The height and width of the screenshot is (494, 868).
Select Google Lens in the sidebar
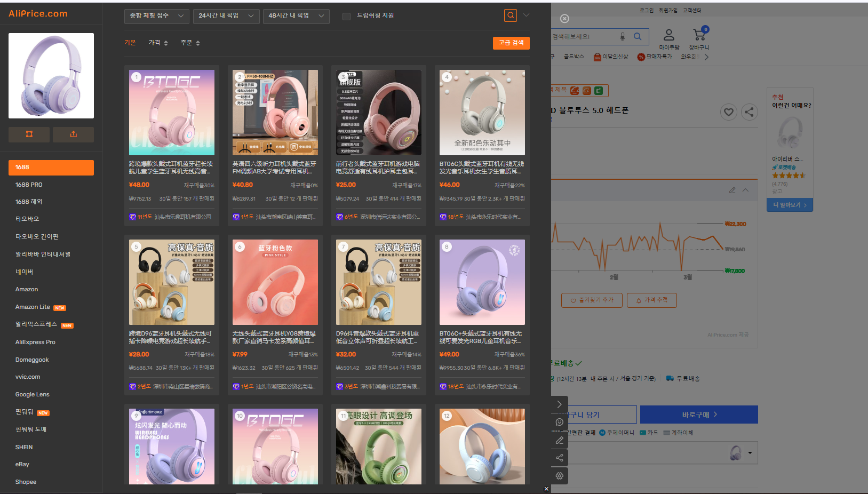(32, 395)
